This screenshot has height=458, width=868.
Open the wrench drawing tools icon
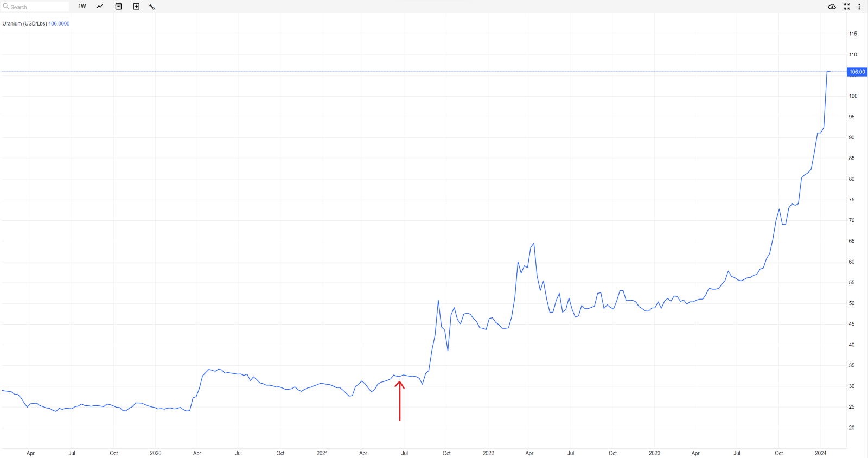pyautogui.click(x=152, y=7)
